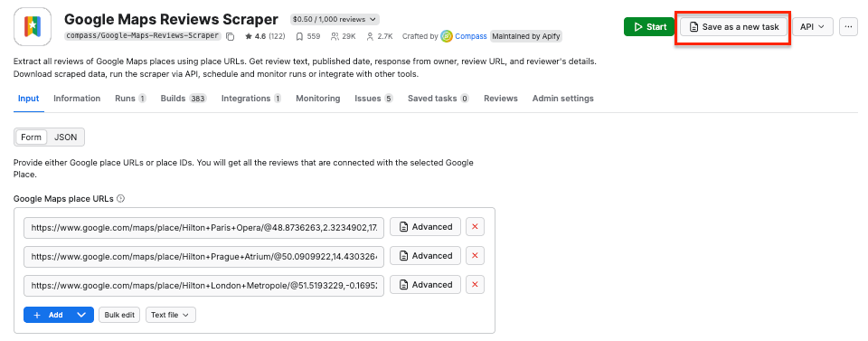Open the Monitoring tab
This screenshot has height=341, width=868.
(x=317, y=99)
